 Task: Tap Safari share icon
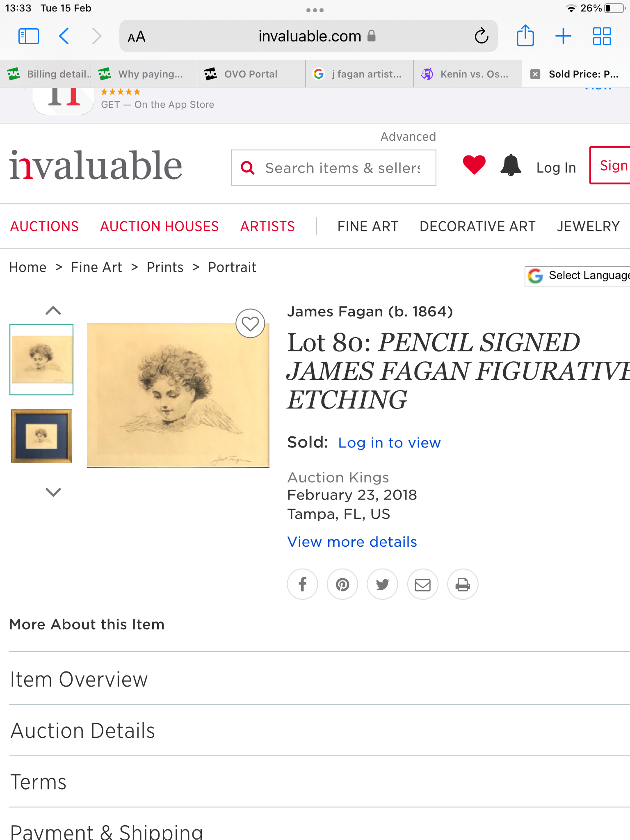tap(525, 36)
